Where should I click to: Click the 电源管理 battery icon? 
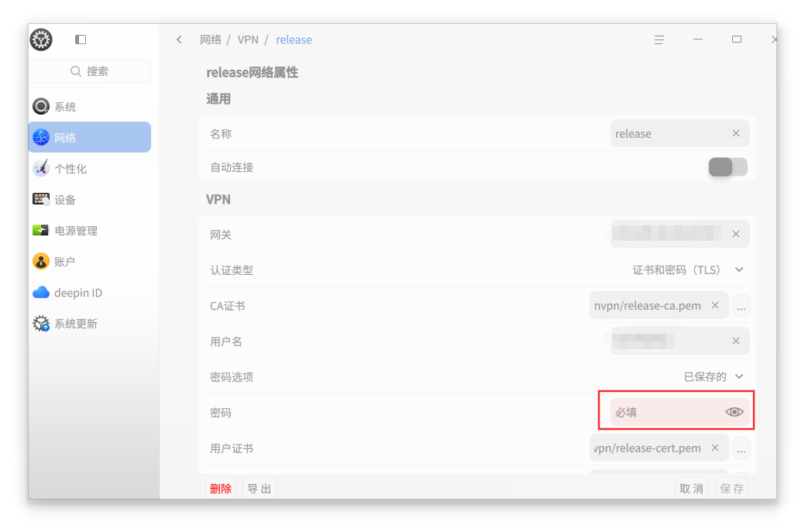41,230
